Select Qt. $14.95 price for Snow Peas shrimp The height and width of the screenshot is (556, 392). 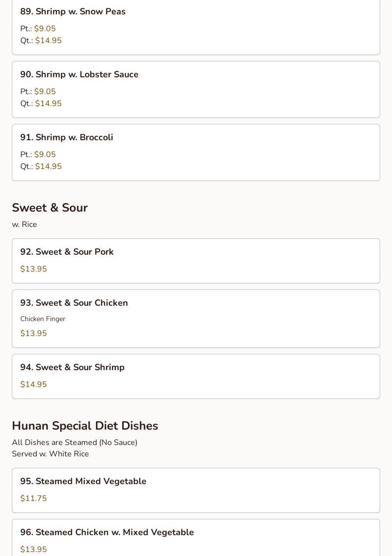tap(48, 41)
